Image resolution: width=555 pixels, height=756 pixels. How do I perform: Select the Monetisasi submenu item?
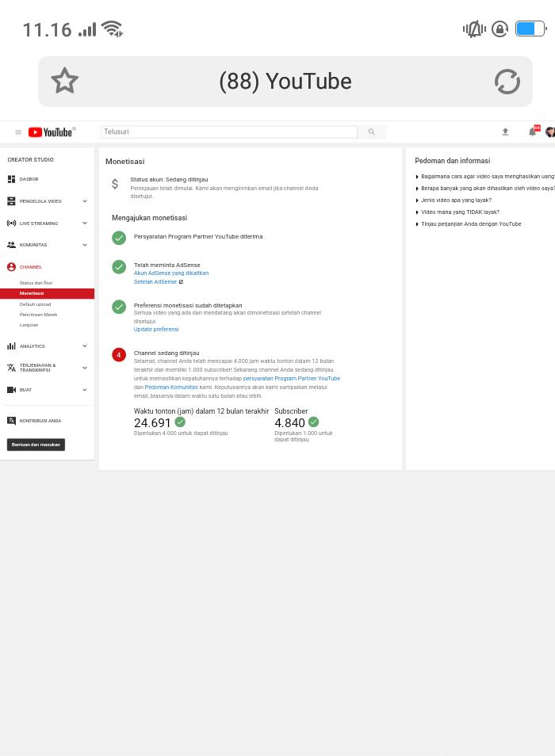48,293
